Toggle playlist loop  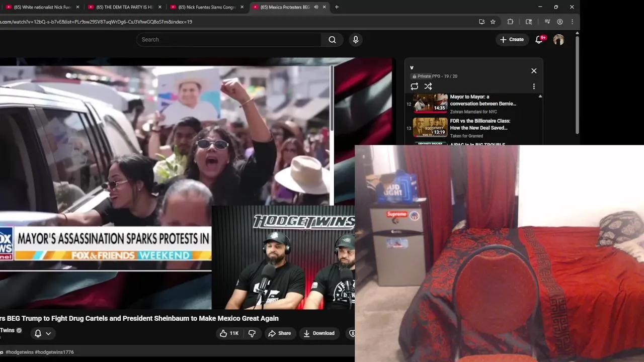click(414, 86)
